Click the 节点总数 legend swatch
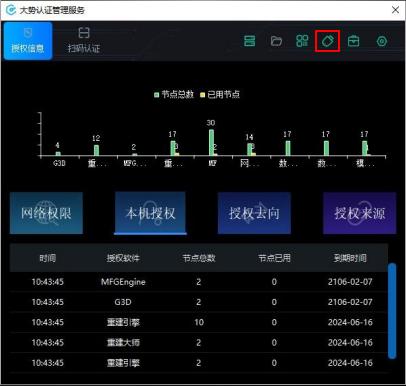406x386 pixels. point(157,95)
